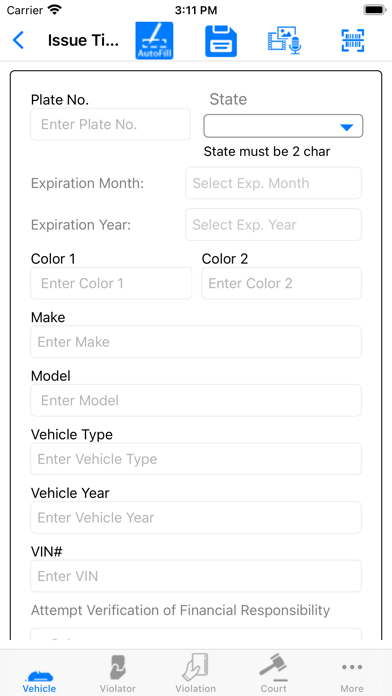Select the Make input field
392x696 pixels.
coord(196,342)
